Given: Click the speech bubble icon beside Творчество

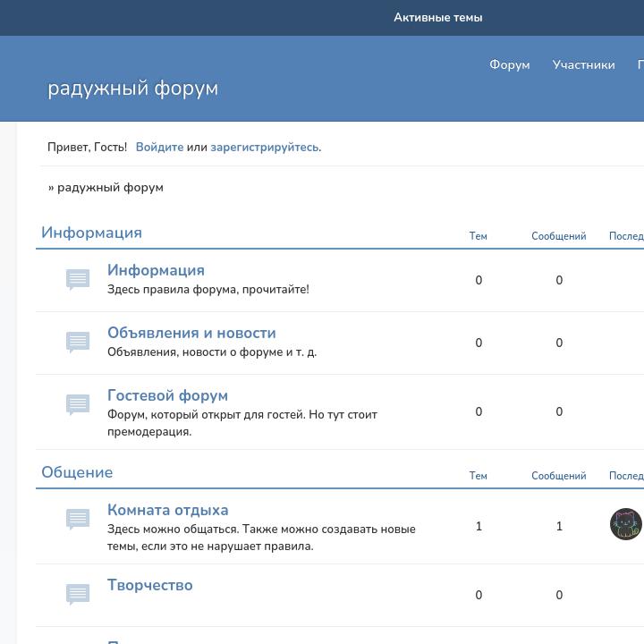Looking at the screenshot, I should pyautogui.click(x=78, y=595).
